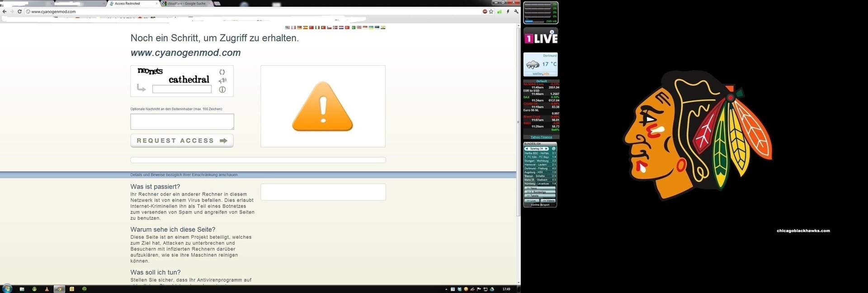Image resolution: width=868 pixels, height=293 pixels.
Task: Focus the CAPTCHA answer input field
Action: click(x=182, y=90)
